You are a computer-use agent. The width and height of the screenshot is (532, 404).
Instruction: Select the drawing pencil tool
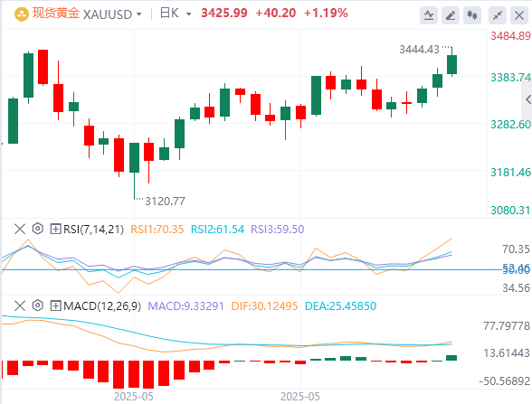[x=451, y=15]
